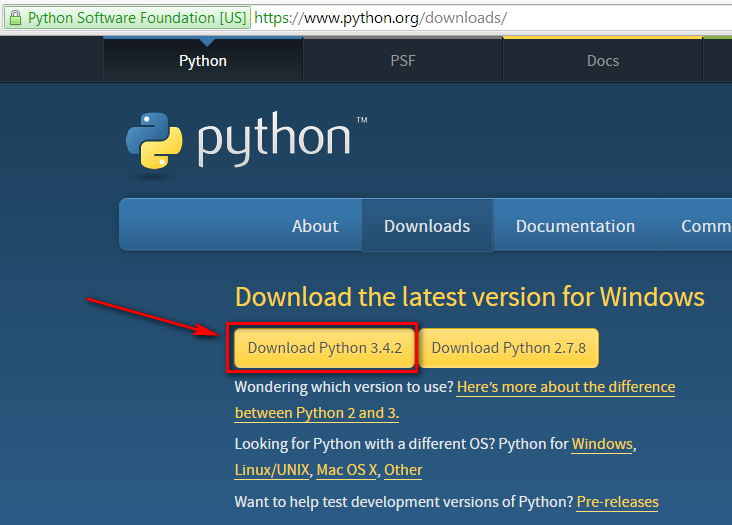Follow the Mac OS X link
The image size is (732, 525).
347,470
